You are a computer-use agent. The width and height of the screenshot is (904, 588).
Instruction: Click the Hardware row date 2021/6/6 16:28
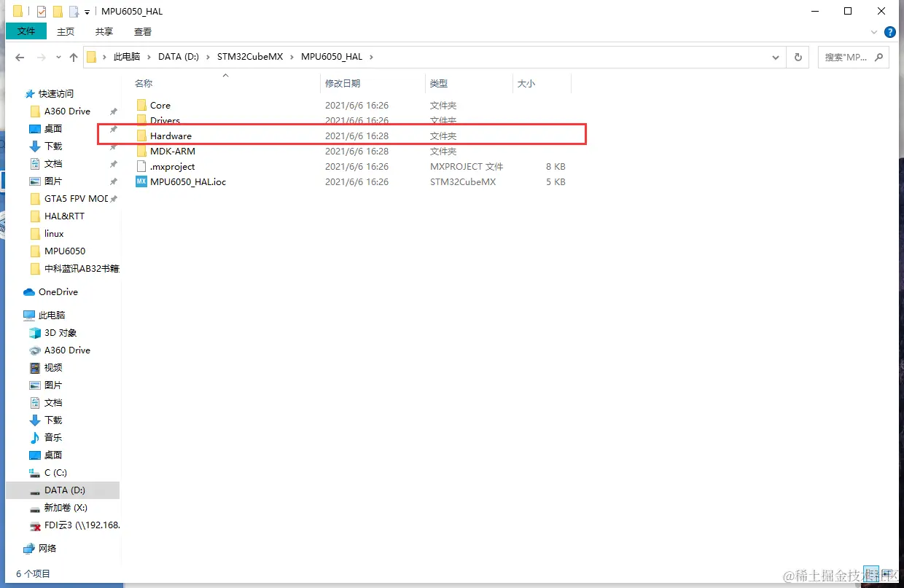(356, 136)
